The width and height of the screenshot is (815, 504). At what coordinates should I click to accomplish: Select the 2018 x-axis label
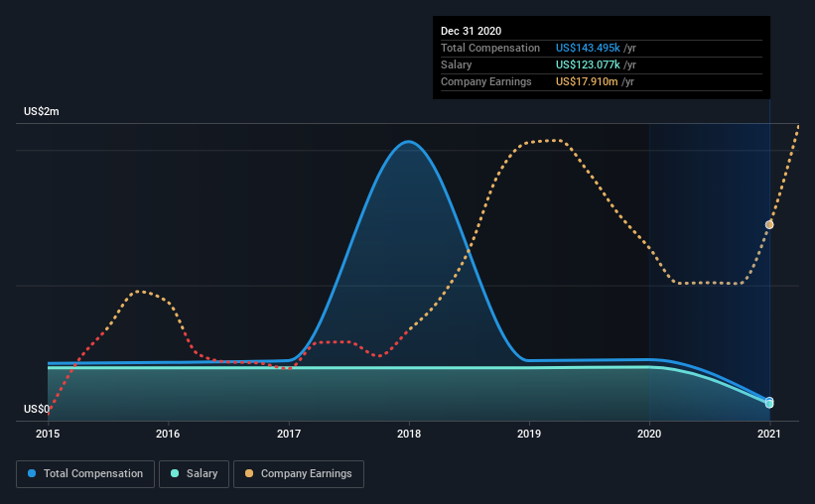click(x=409, y=434)
